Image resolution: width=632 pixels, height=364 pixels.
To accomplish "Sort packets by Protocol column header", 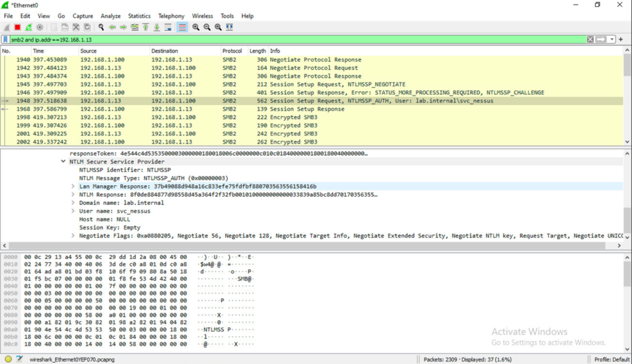I will pos(232,51).
